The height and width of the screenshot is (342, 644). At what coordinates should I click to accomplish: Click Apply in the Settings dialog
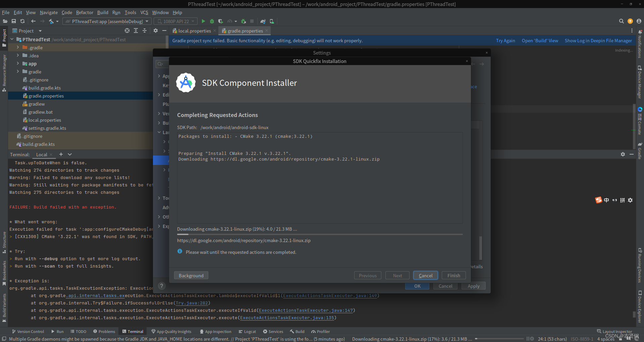[x=474, y=286]
